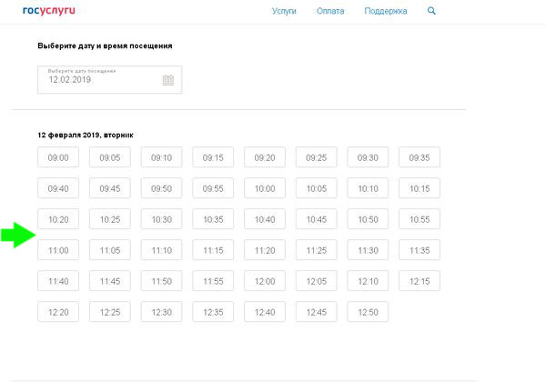Open the calendar icon in date field

(x=168, y=80)
